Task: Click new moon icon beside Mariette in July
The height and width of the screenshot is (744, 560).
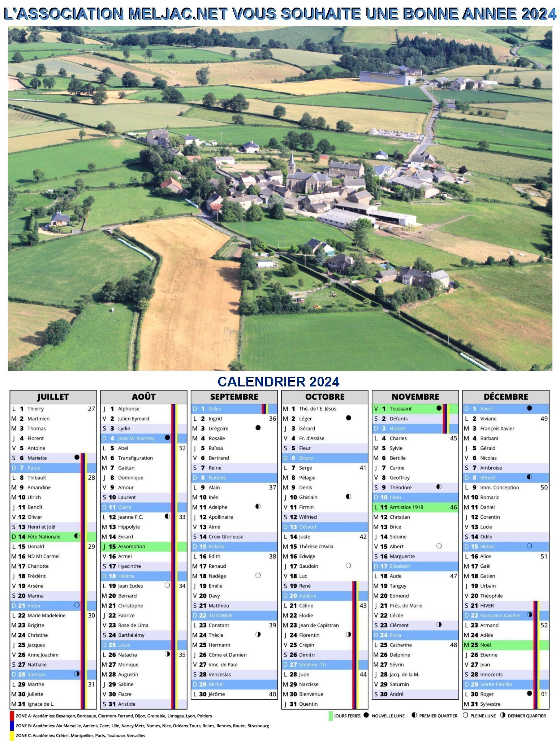Action: pyautogui.click(x=77, y=457)
